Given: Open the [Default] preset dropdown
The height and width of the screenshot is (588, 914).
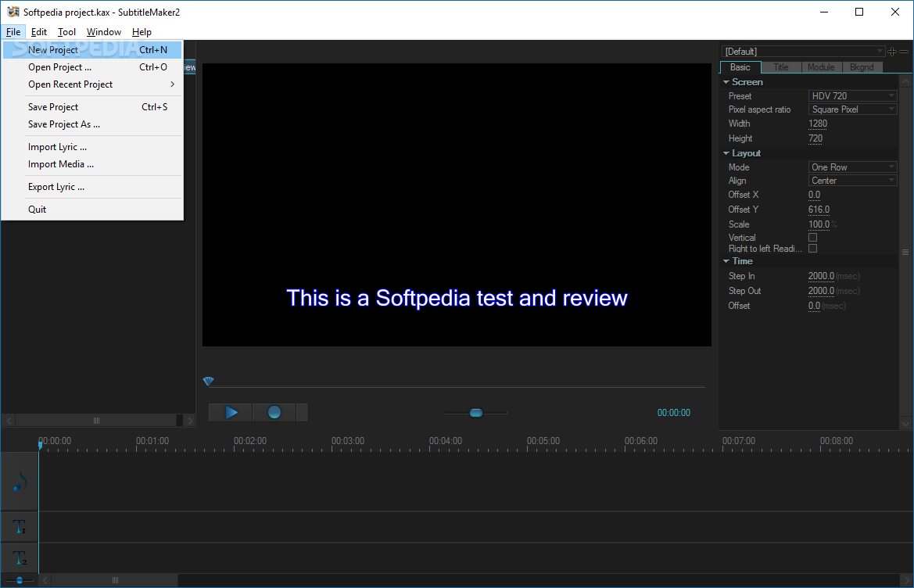Looking at the screenshot, I should (803, 52).
